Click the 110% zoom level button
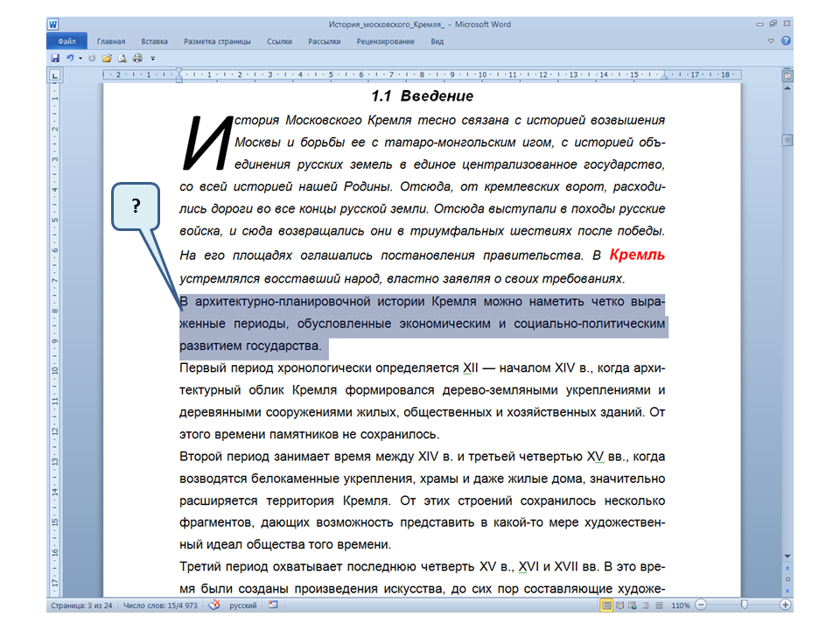Viewport: 840px width, 630px height. click(681, 605)
